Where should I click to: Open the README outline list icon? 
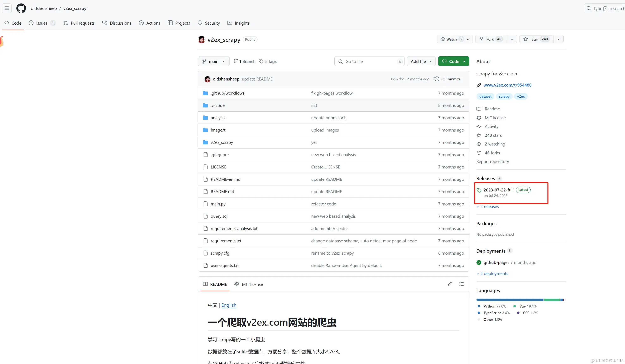pyautogui.click(x=461, y=284)
